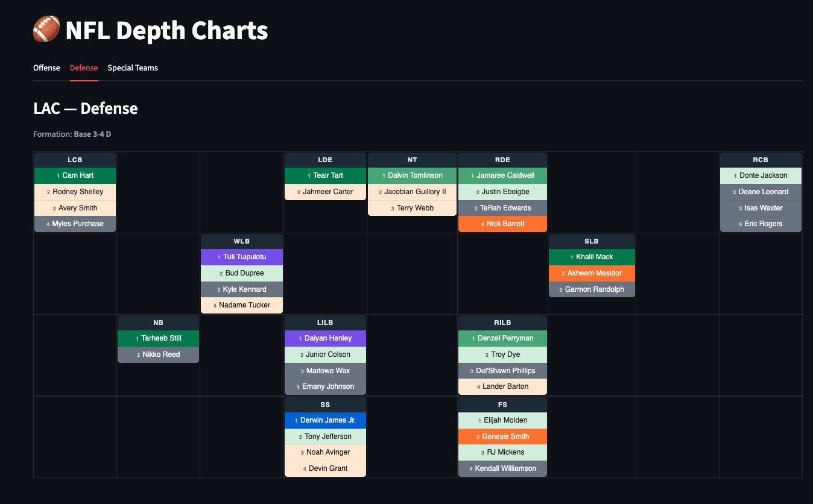Click the WLB position header
The image size is (813, 504).
pos(241,241)
